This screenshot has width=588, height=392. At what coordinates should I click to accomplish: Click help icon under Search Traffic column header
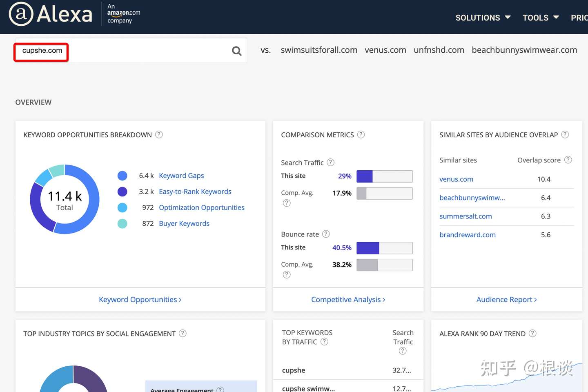pyautogui.click(x=403, y=351)
